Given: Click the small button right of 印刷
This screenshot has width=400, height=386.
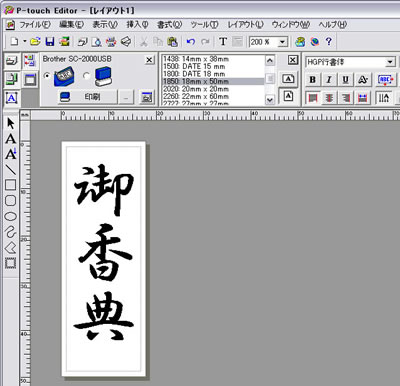Looking at the screenshot, I should click(126, 97).
